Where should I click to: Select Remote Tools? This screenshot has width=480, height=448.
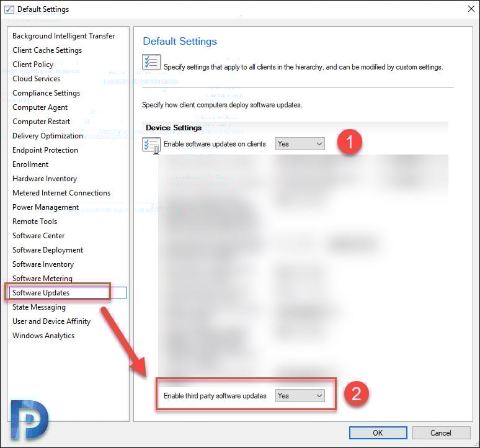point(35,222)
